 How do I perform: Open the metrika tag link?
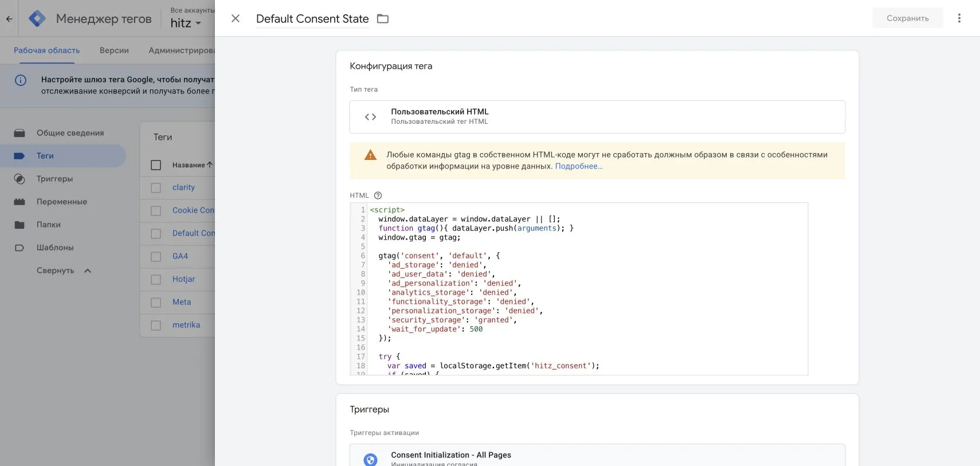point(186,325)
